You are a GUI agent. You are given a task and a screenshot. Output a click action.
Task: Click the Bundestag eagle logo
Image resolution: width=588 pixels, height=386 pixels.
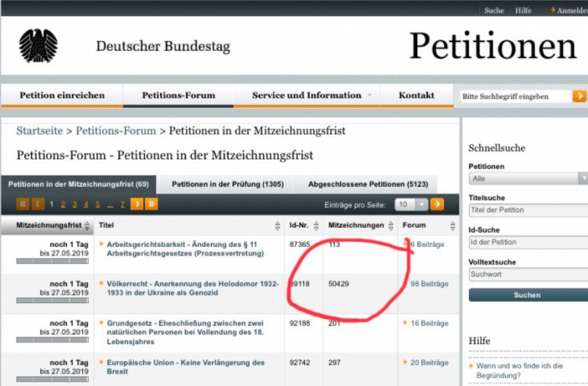pos(38,46)
